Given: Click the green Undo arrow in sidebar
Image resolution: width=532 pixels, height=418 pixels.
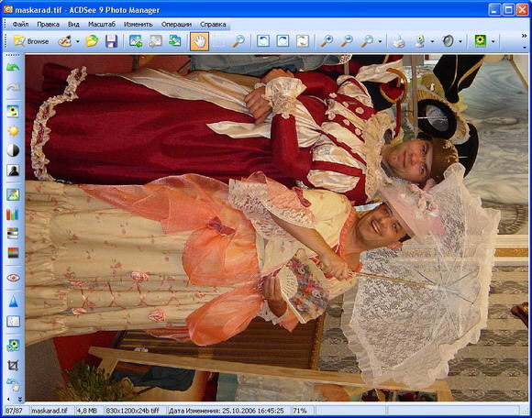Looking at the screenshot, I should coord(13,67).
